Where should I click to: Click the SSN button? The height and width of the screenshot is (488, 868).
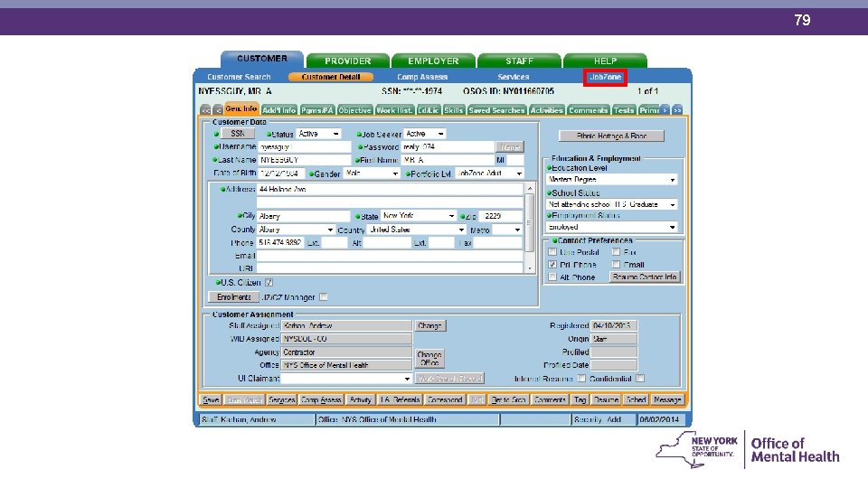238,134
